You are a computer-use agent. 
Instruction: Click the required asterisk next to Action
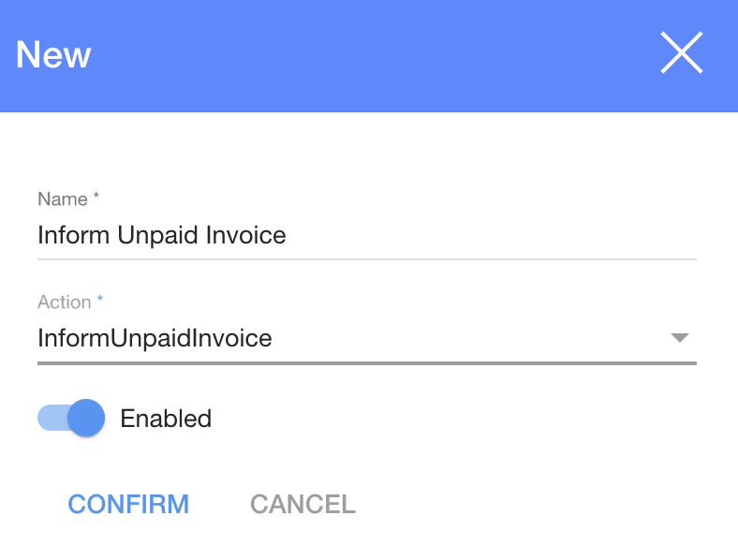100,301
